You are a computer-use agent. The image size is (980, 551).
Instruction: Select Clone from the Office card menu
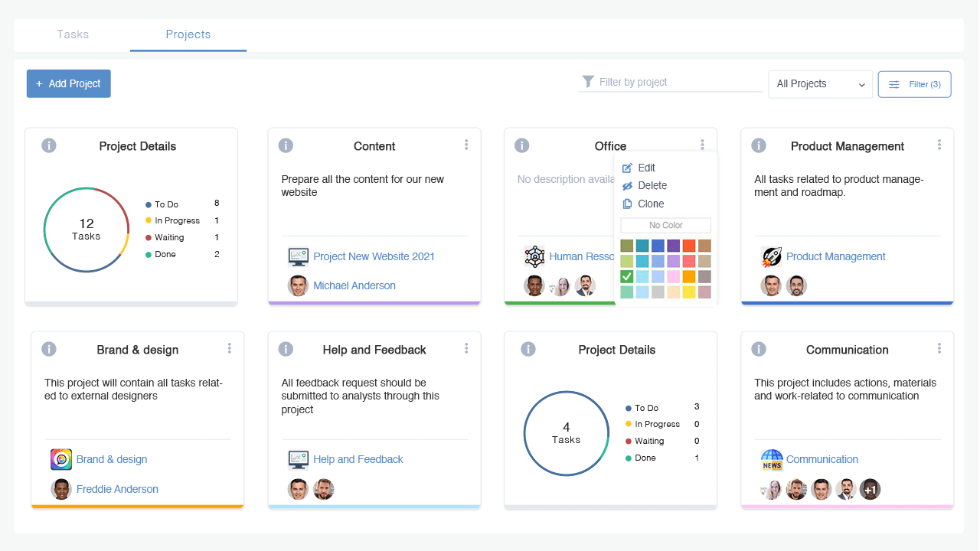coord(649,204)
